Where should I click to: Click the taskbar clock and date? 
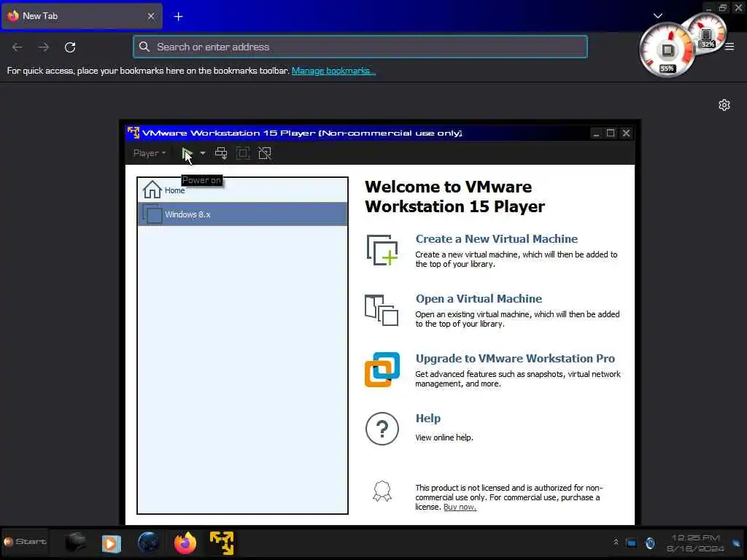(695, 543)
